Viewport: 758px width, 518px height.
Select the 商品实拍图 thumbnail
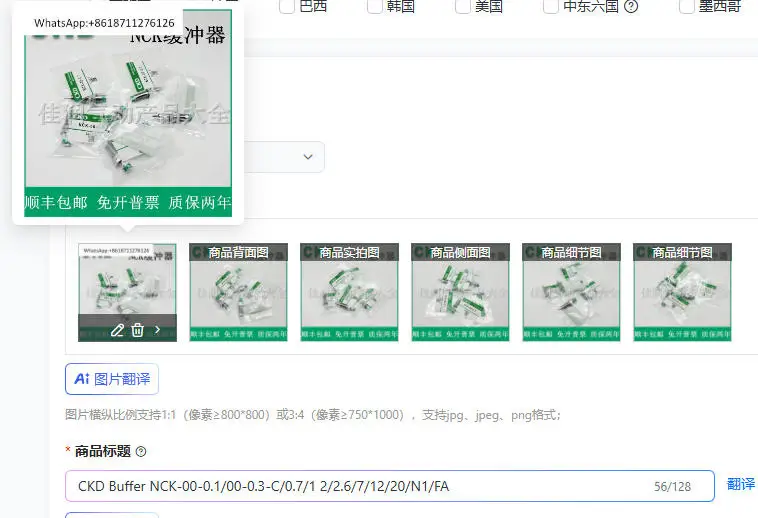click(x=350, y=292)
